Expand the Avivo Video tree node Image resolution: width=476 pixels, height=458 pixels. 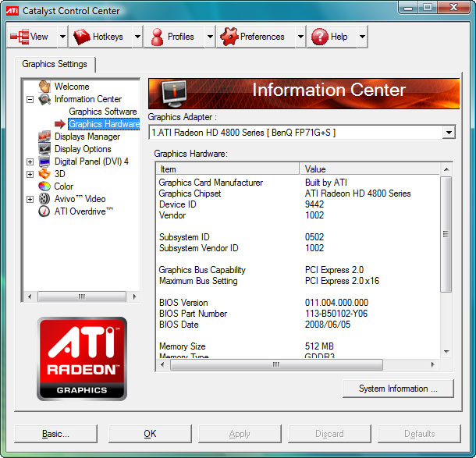point(30,199)
